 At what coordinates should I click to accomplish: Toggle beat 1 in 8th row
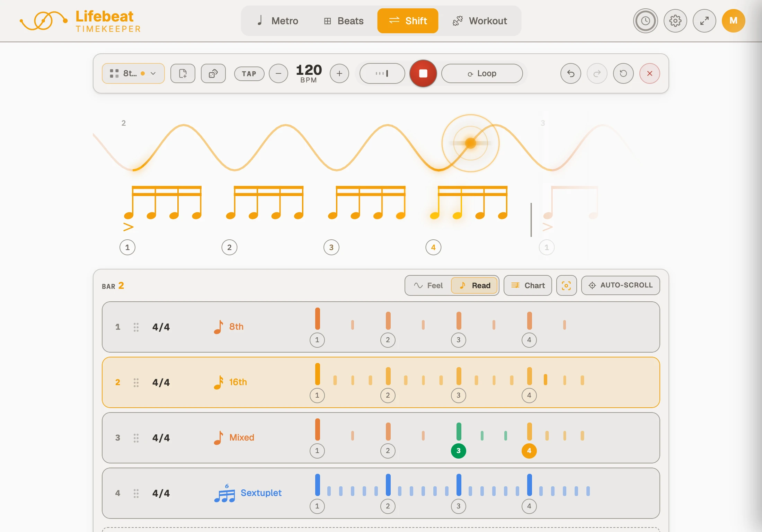click(317, 340)
